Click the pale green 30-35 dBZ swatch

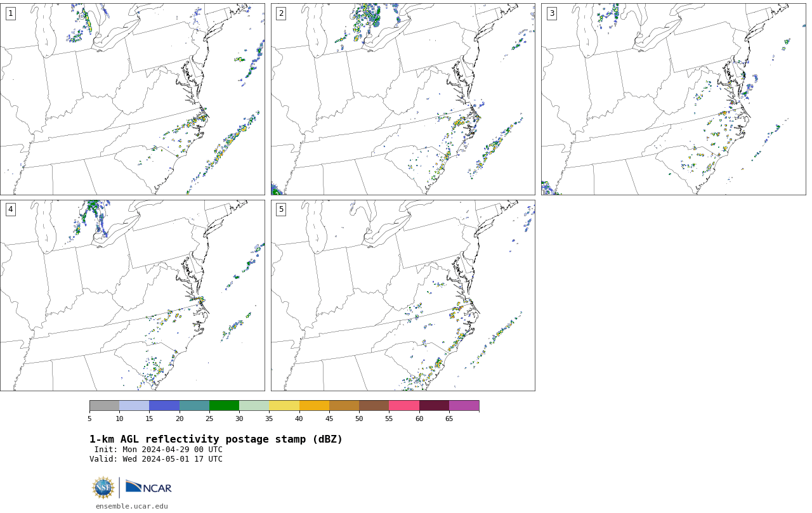254,406
